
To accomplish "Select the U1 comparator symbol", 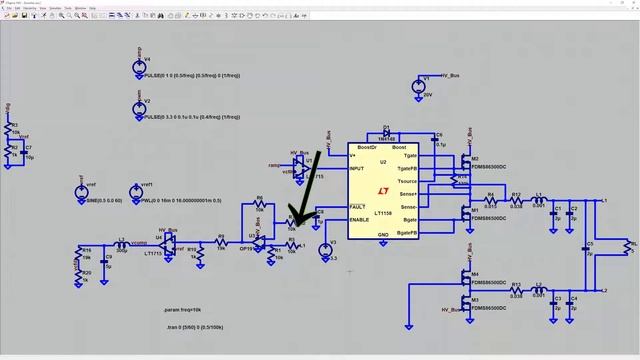I will click(x=301, y=168).
